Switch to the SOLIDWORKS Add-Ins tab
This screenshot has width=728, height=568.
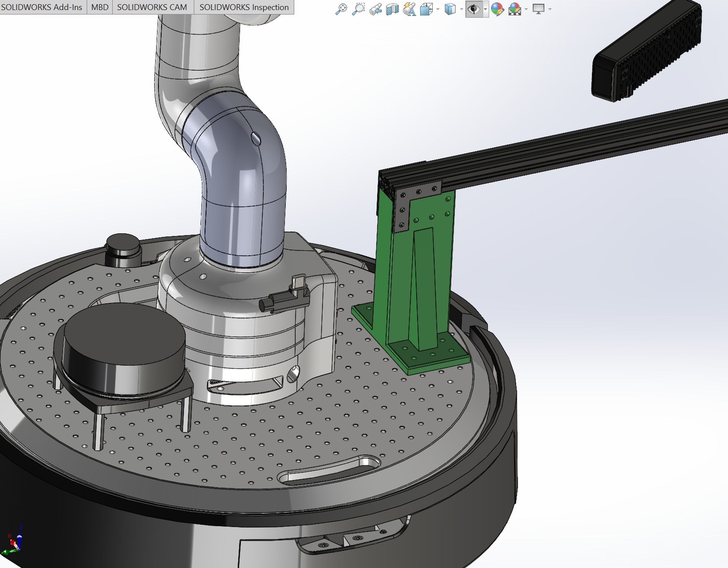[43, 7]
